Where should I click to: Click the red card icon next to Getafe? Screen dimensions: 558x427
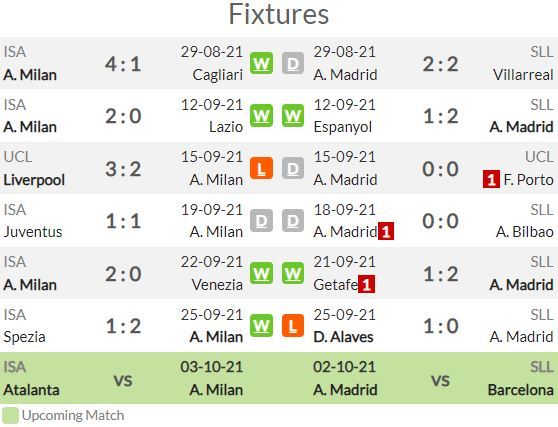click(367, 284)
